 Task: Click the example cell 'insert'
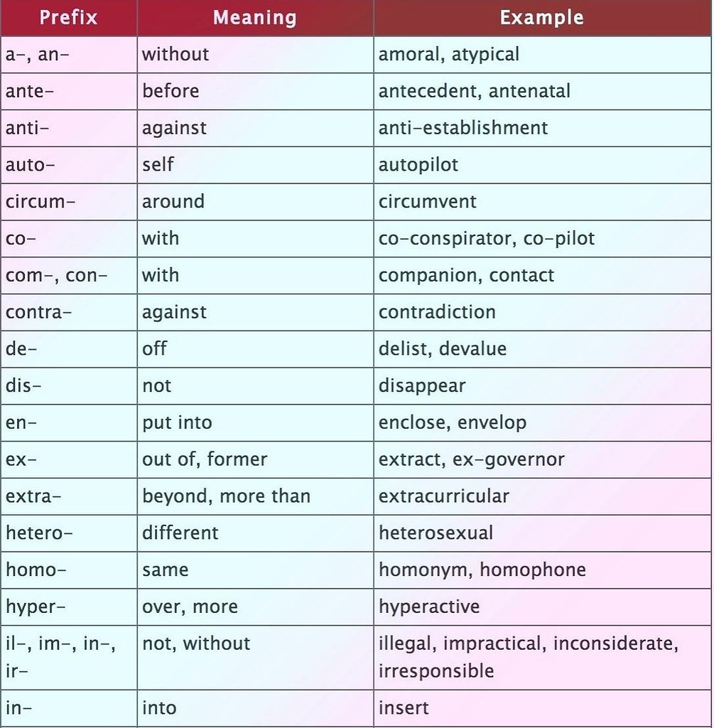click(404, 708)
